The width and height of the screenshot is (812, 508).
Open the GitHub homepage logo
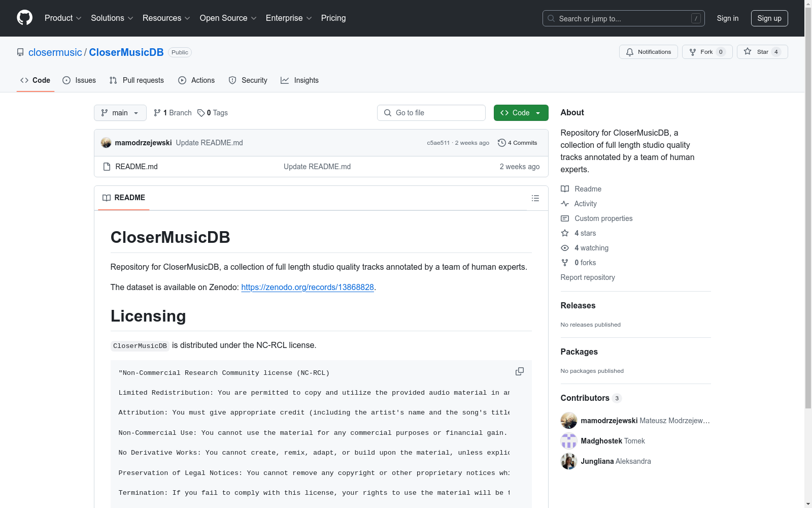pyautogui.click(x=24, y=18)
